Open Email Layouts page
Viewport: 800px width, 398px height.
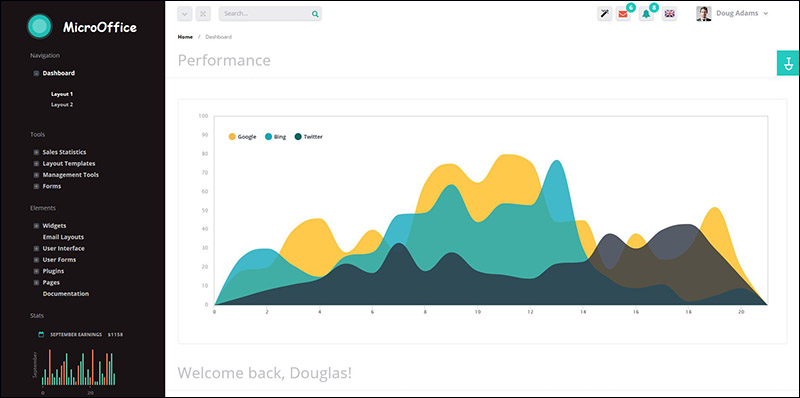[63, 237]
